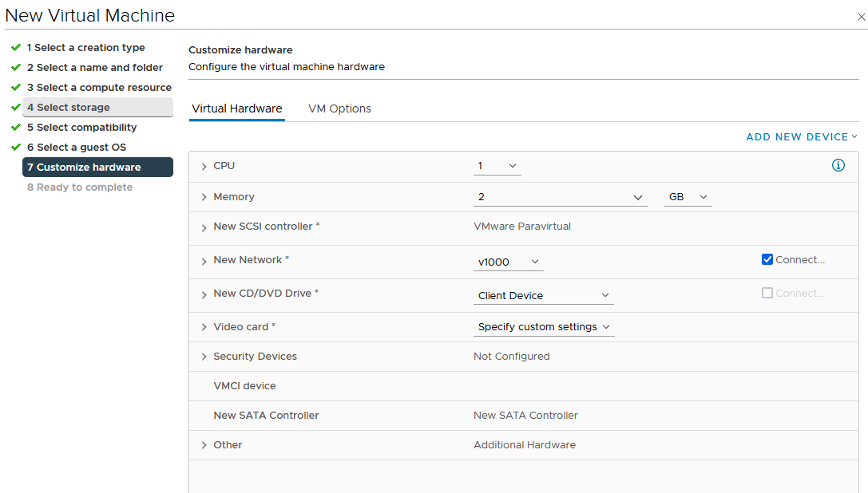868x493 pixels.
Task: Expand the New CD/DVD Drive row
Action: pyautogui.click(x=204, y=294)
